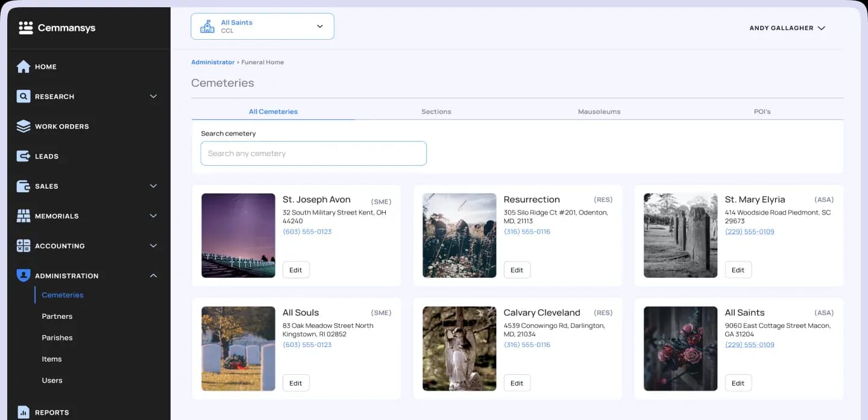Image resolution: width=868 pixels, height=420 pixels.
Task: Call St. Joseph Avon phone number
Action: [307, 231]
